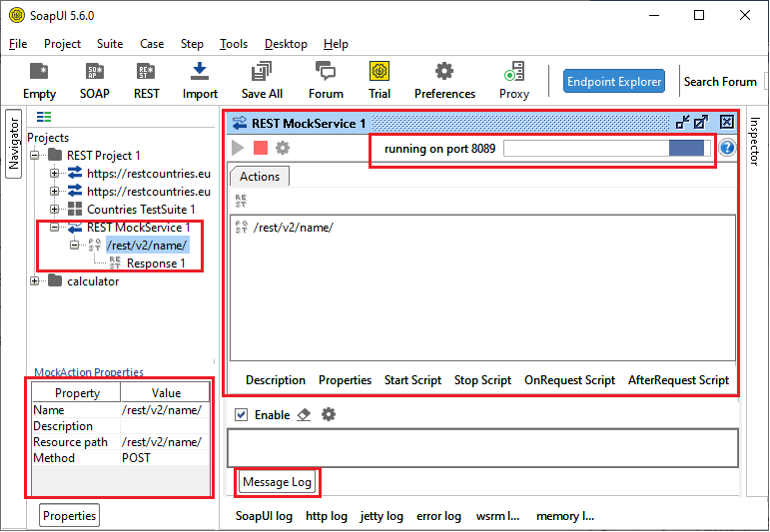Toggle the Enable message log checkbox

[241, 415]
